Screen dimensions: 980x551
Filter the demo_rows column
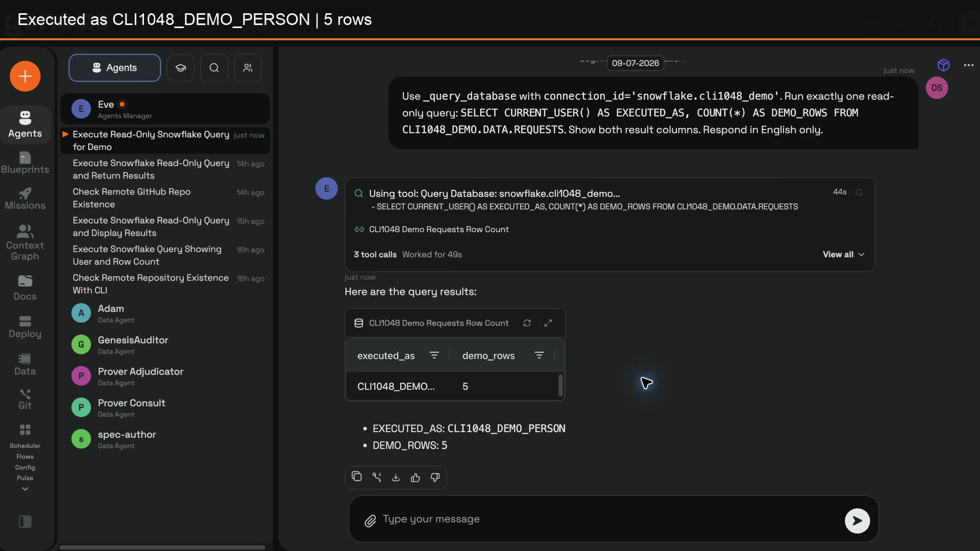click(539, 355)
